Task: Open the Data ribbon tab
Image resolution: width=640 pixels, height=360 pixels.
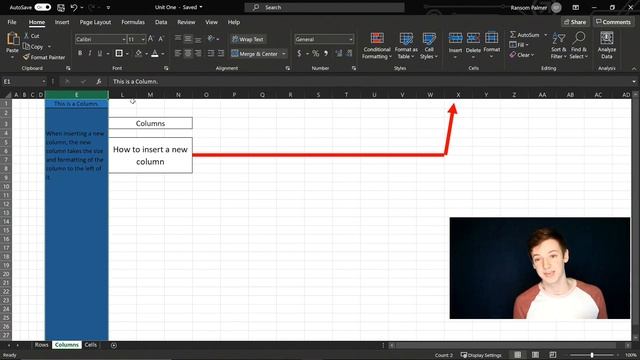Action: pos(161,22)
